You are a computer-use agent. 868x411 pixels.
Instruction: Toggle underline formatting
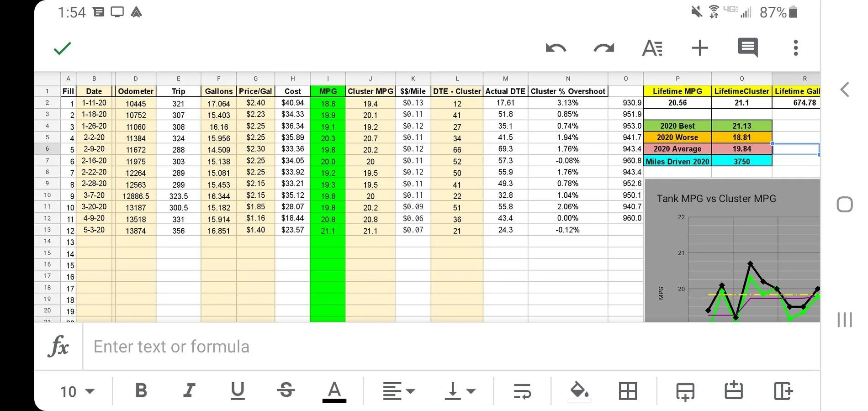coord(238,391)
